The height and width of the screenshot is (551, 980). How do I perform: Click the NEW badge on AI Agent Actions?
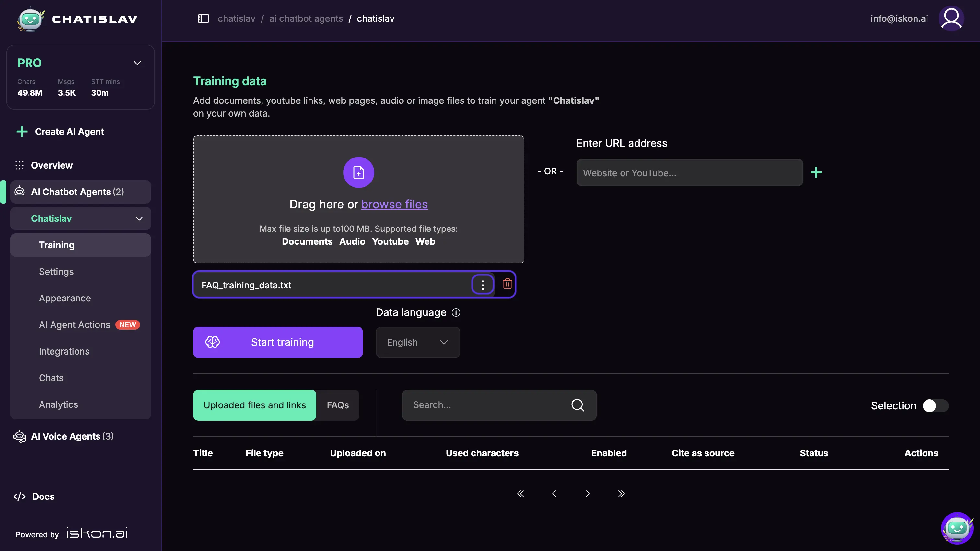tap(127, 324)
